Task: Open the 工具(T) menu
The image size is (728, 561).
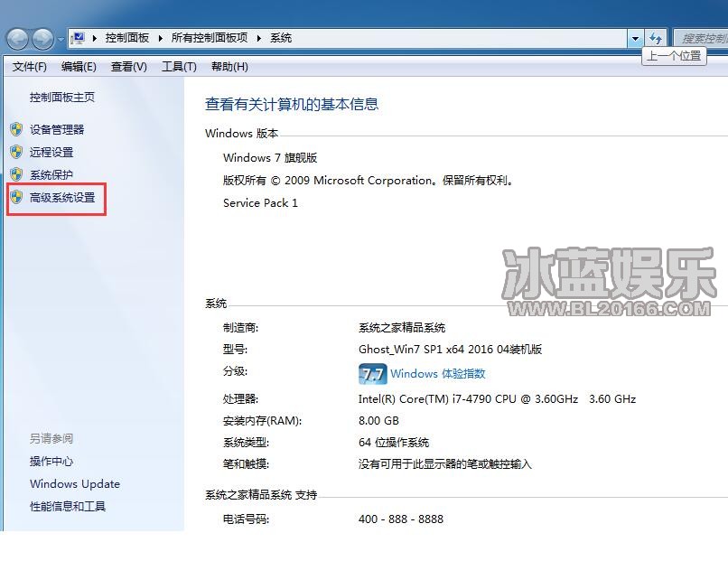Action: point(179,67)
